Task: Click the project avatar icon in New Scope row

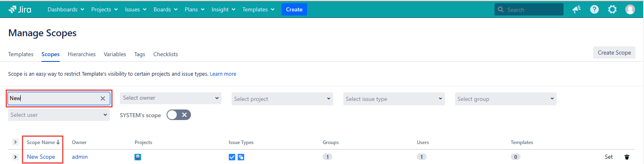Action: [138, 157]
